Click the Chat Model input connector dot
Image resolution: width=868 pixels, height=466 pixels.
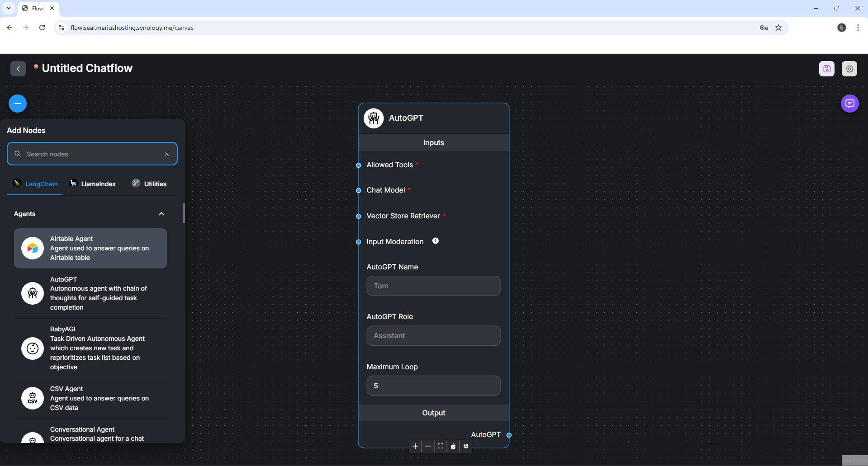(x=359, y=190)
